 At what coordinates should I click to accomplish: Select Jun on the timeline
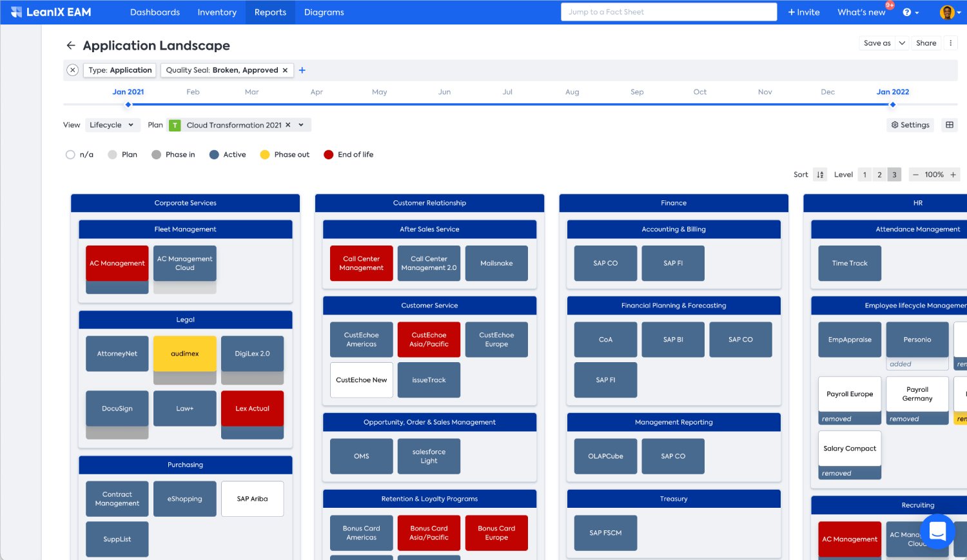pyautogui.click(x=444, y=92)
